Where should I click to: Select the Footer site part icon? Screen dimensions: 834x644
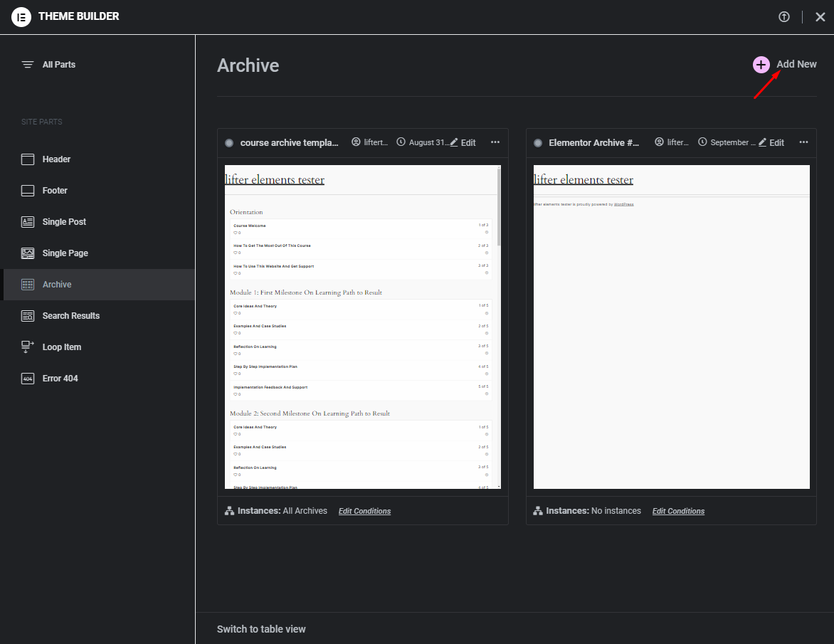pos(28,190)
